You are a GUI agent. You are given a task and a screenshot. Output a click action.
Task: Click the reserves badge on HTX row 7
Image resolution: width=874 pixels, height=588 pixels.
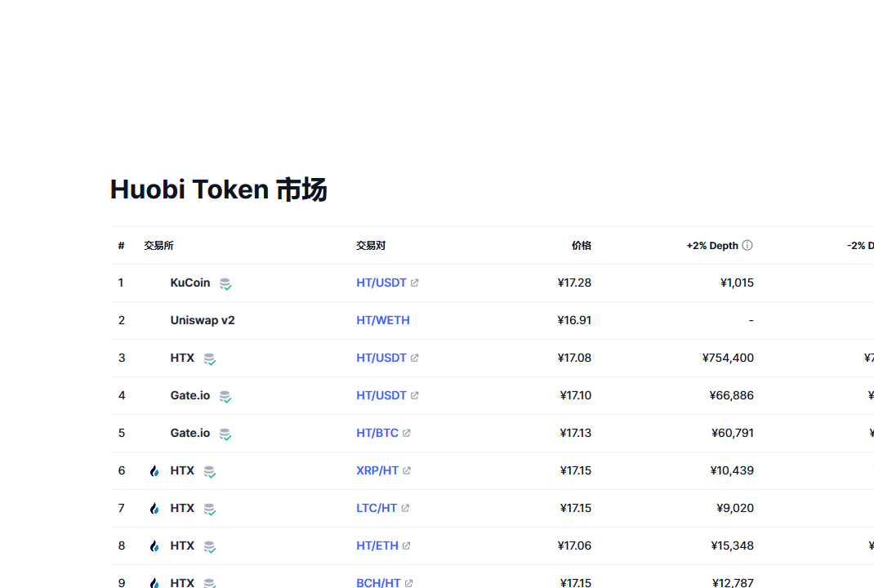pos(209,510)
